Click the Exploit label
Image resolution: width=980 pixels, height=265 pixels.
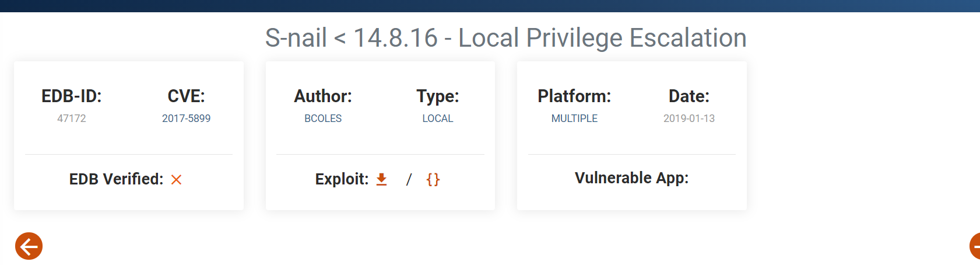(x=342, y=179)
